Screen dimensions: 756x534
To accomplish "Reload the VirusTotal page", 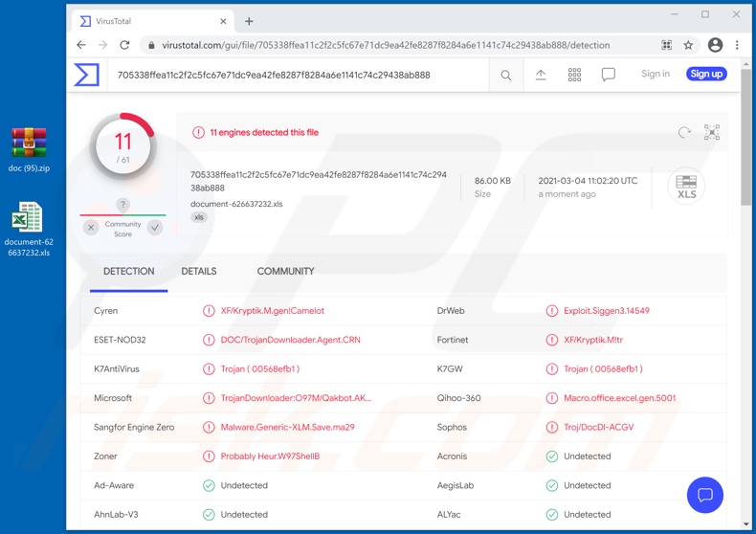I will click(124, 45).
